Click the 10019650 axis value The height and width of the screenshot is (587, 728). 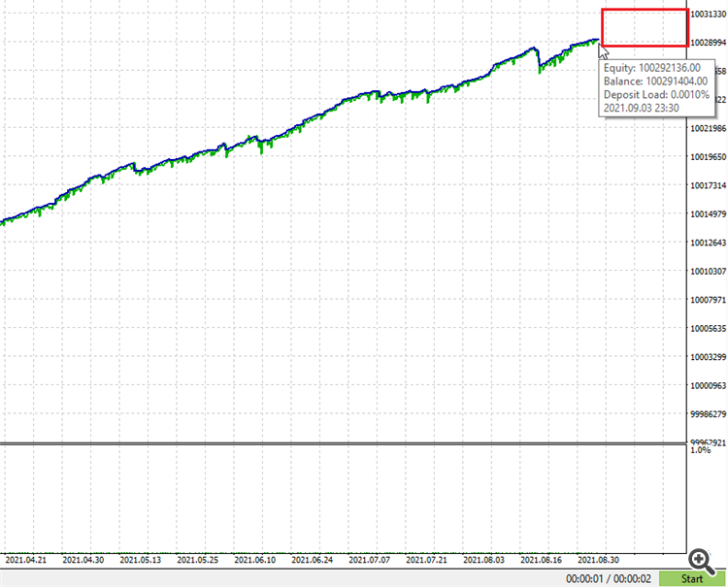(708, 157)
